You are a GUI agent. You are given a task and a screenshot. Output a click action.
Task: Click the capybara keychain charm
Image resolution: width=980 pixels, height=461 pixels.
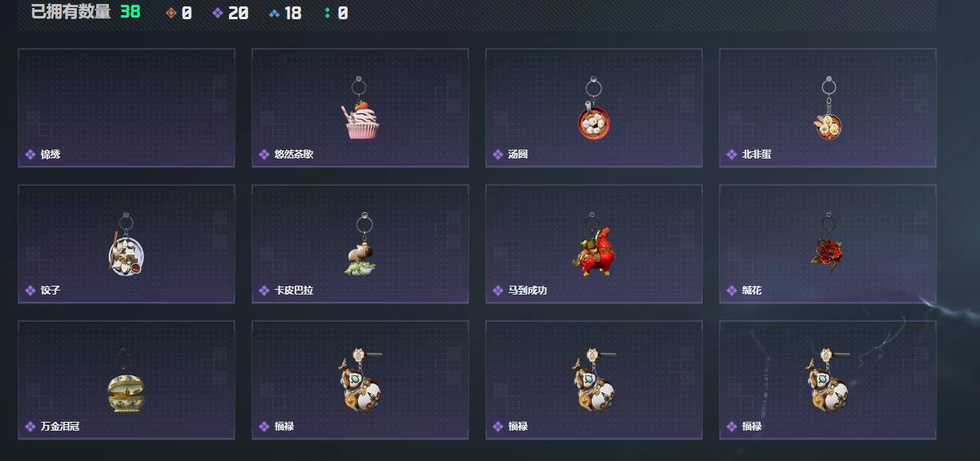362,244
